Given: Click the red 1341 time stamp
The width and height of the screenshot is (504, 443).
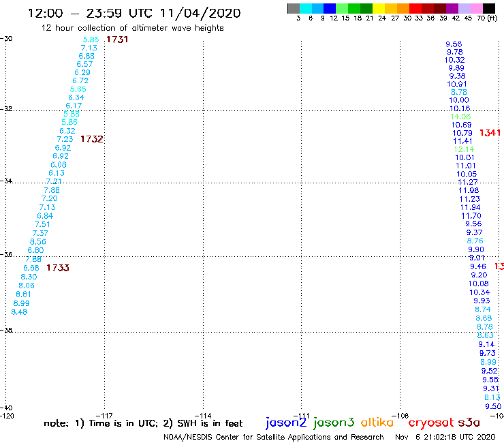Looking at the screenshot, I should click(x=490, y=132).
